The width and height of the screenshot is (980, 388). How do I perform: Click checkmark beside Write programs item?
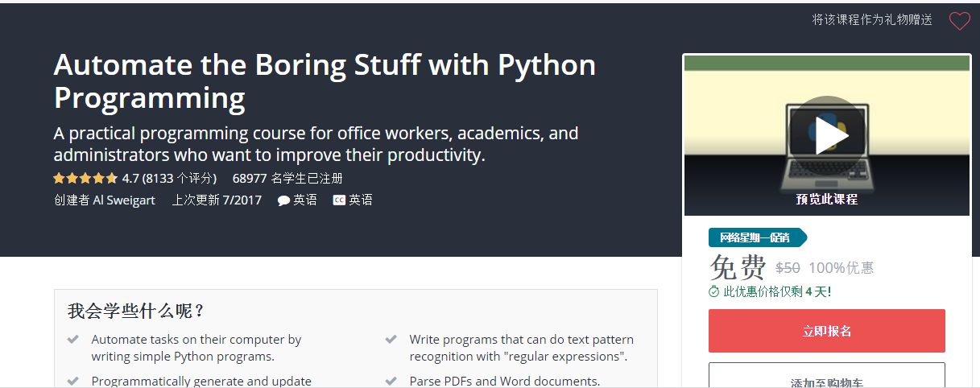click(x=391, y=339)
